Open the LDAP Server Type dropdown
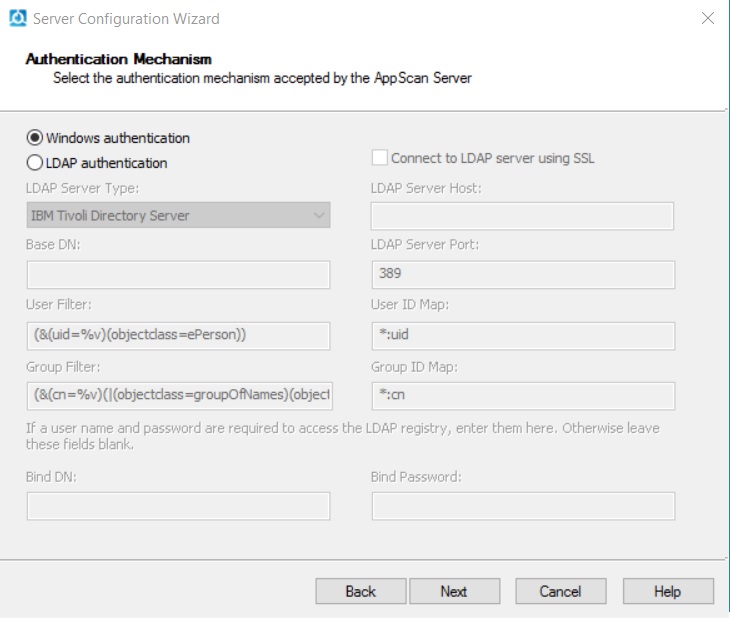The width and height of the screenshot is (730, 618). tap(178, 215)
